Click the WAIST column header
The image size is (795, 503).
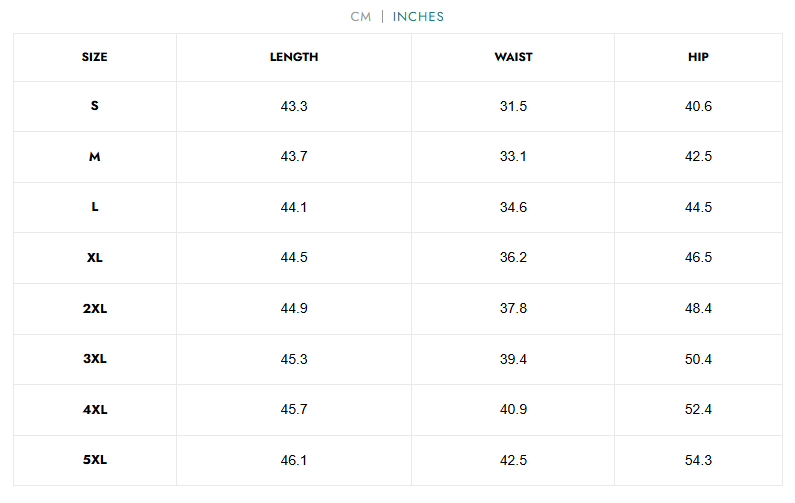pyautogui.click(x=513, y=57)
